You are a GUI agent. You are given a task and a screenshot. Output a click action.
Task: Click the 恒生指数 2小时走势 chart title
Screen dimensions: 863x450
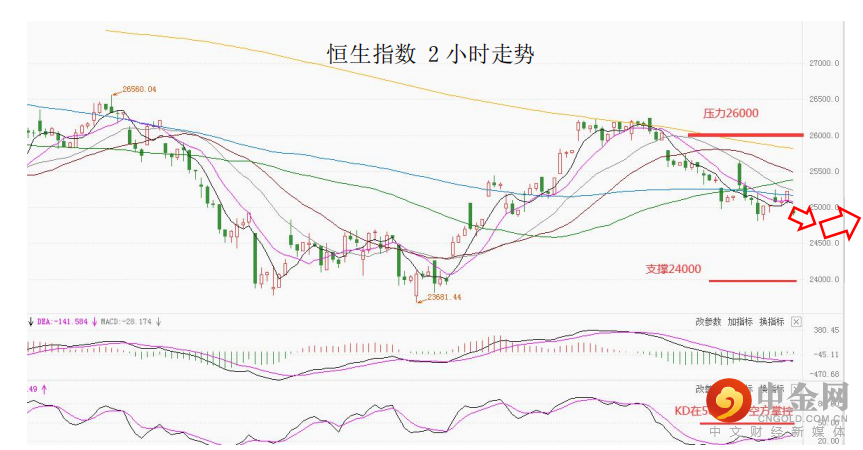[x=430, y=54]
